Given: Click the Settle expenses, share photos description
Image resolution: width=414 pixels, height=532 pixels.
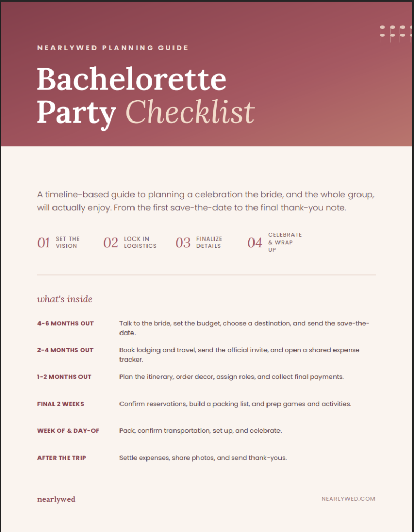Looking at the screenshot, I should 203,458.
